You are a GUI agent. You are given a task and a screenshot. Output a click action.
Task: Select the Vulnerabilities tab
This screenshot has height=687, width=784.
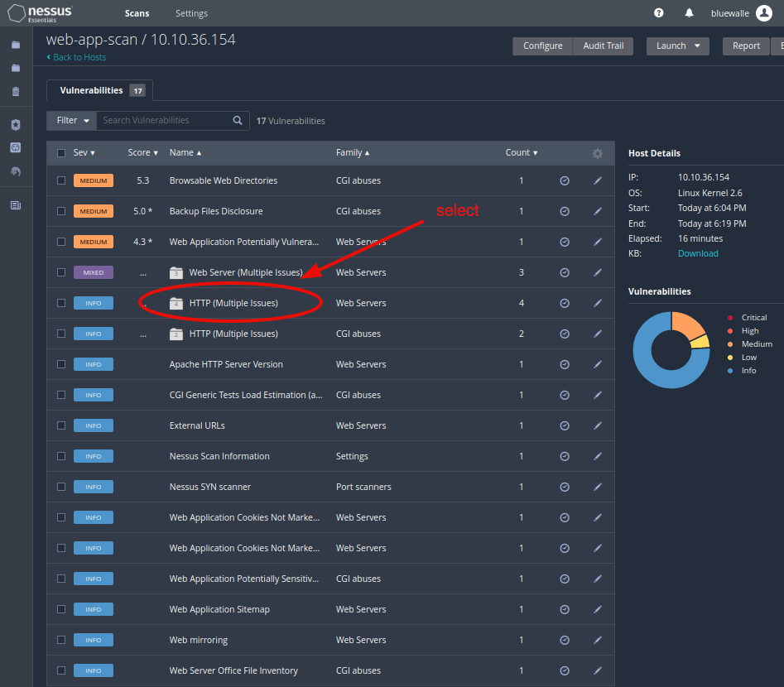(x=91, y=90)
